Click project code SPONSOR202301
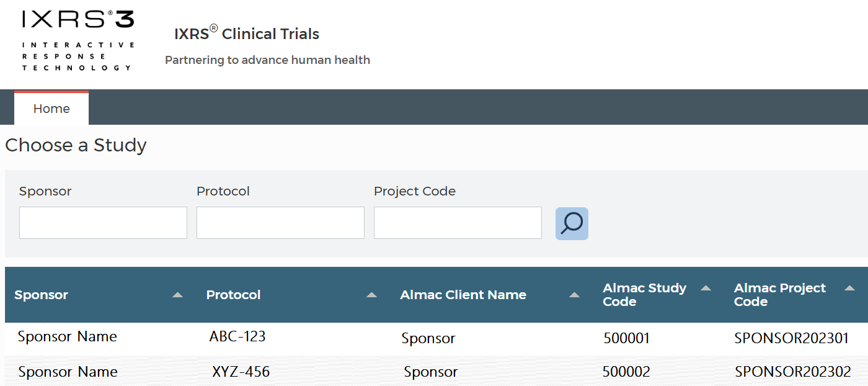 [x=791, y=338]
